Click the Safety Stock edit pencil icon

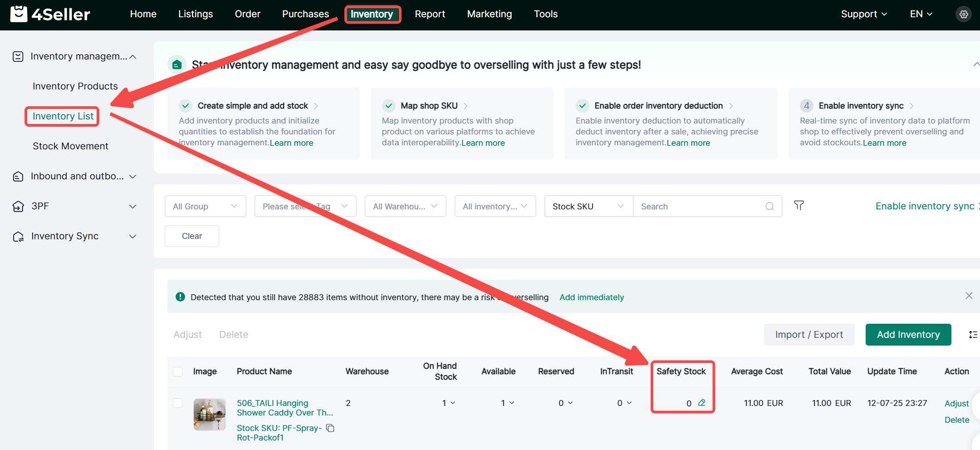702,403
